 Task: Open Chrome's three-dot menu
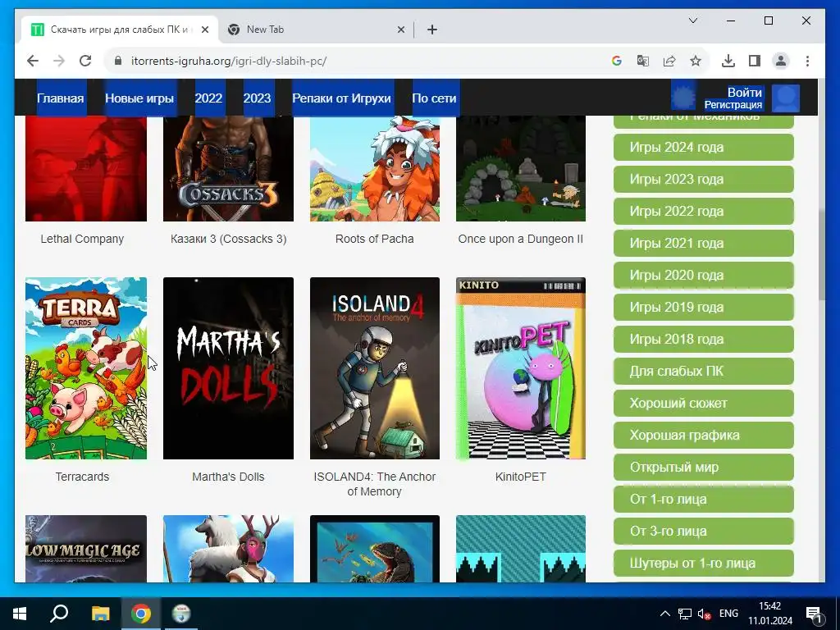pyautogui.click(x=807, y=61)
